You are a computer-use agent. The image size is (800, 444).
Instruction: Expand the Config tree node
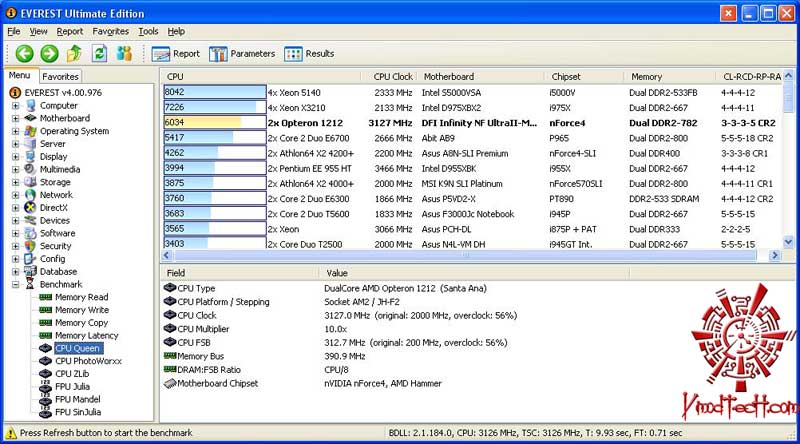15,259
